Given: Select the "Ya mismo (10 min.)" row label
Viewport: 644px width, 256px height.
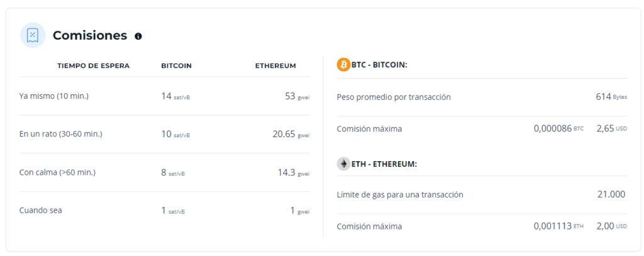Looking at the screenshot, I should (54, 96).
